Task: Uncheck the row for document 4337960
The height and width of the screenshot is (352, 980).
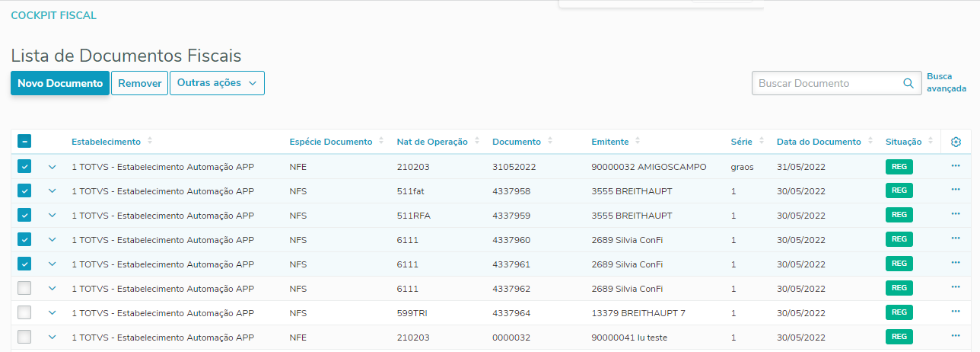Action: pos(24,240)
